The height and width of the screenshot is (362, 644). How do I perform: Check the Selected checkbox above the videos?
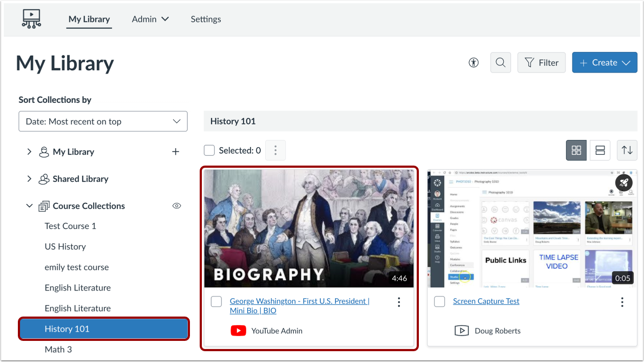click(x=209, y=150)
